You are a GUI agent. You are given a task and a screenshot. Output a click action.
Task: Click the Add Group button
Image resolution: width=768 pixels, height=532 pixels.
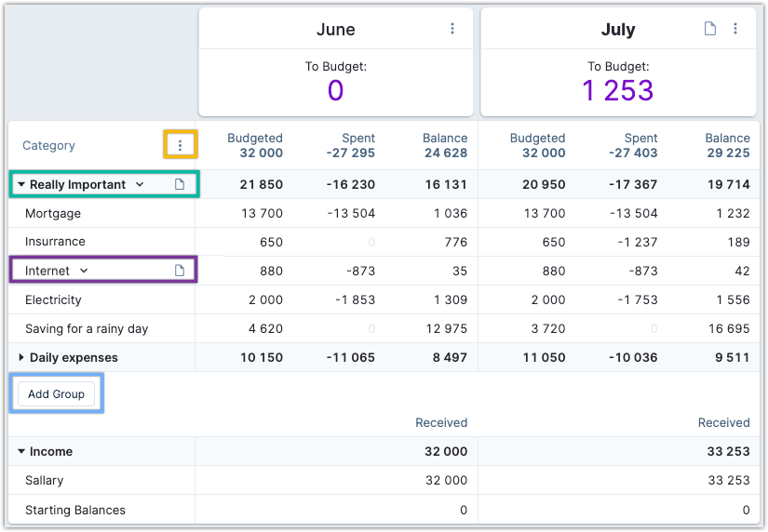point(56,394)
